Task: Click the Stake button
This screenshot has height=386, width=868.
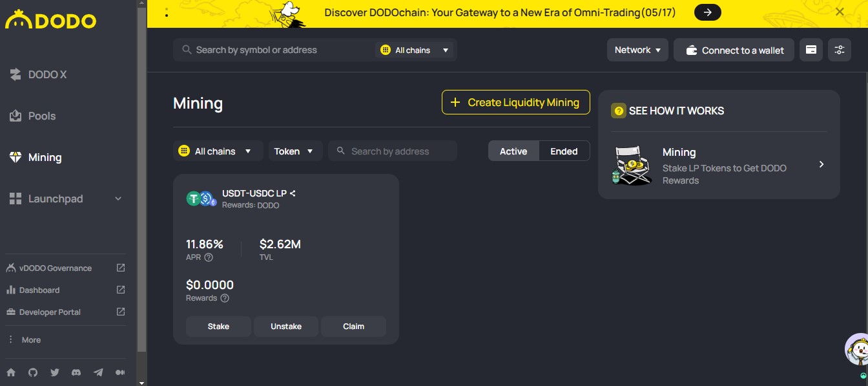Action: coord(218,327)
